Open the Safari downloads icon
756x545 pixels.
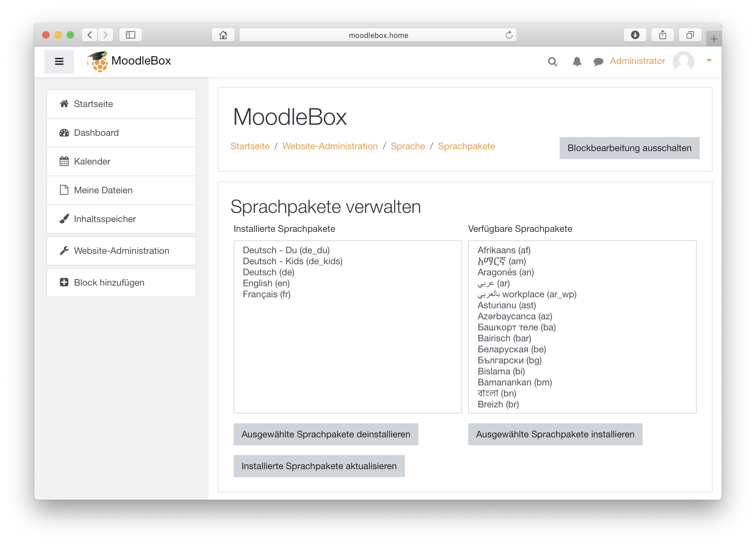coord(635,35)
